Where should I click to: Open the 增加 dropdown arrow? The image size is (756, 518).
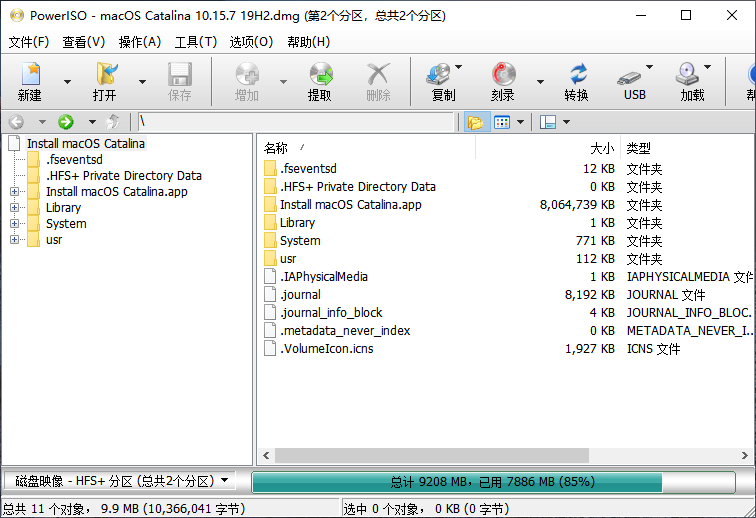click(284, 82)
